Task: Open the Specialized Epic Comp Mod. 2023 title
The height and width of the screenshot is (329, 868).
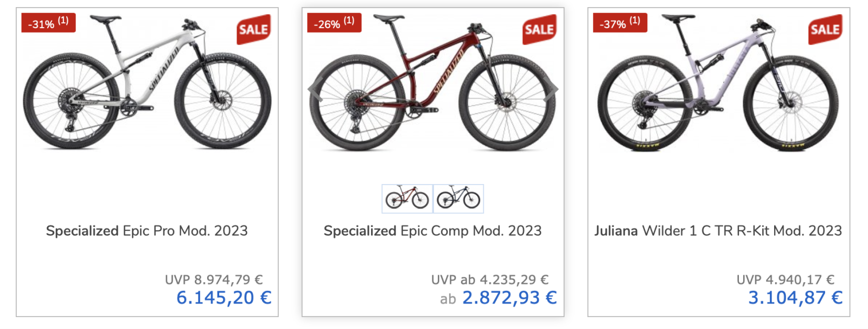Action: (x=433, y=231)
